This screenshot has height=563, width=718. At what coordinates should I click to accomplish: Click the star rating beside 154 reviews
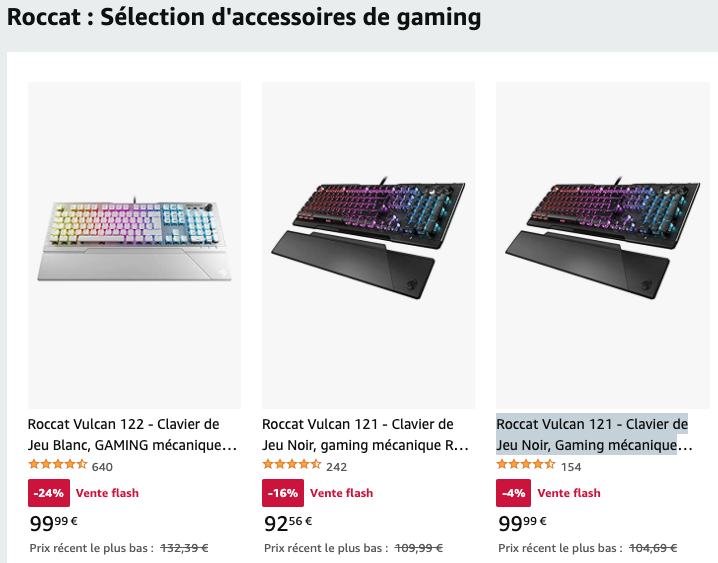[525, 465]
